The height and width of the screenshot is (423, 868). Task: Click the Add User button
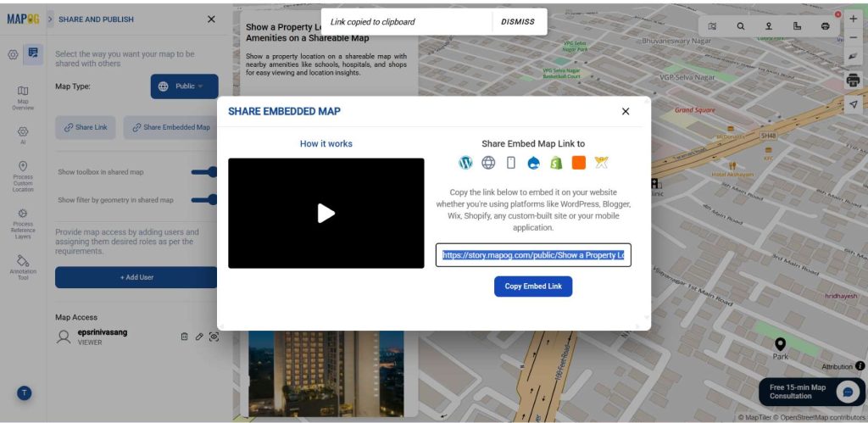coord(136,277)
